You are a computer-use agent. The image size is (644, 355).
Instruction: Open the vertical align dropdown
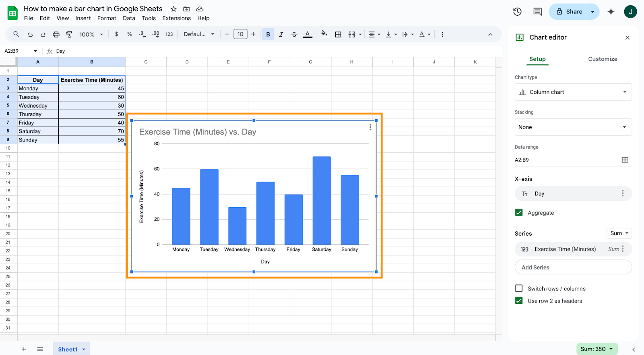[391, 34]
